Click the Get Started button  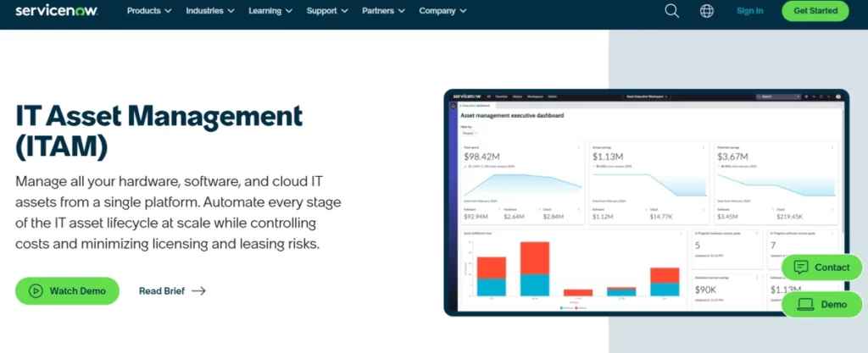pyautogui.click(x=815, y=11)
